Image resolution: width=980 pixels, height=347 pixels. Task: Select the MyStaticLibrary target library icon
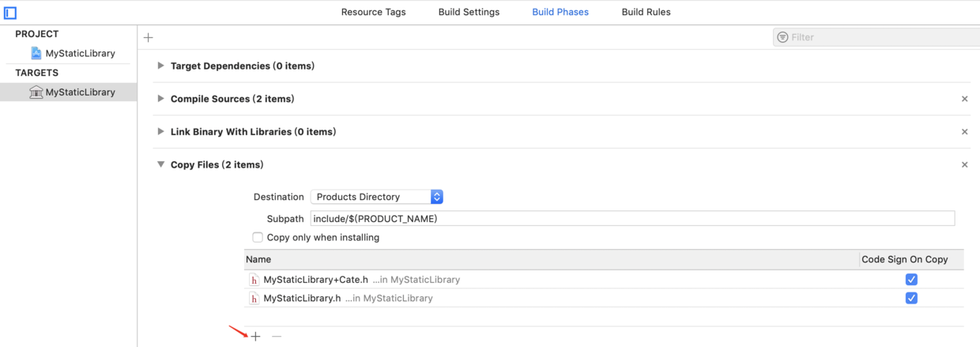(x=36, y=92)
